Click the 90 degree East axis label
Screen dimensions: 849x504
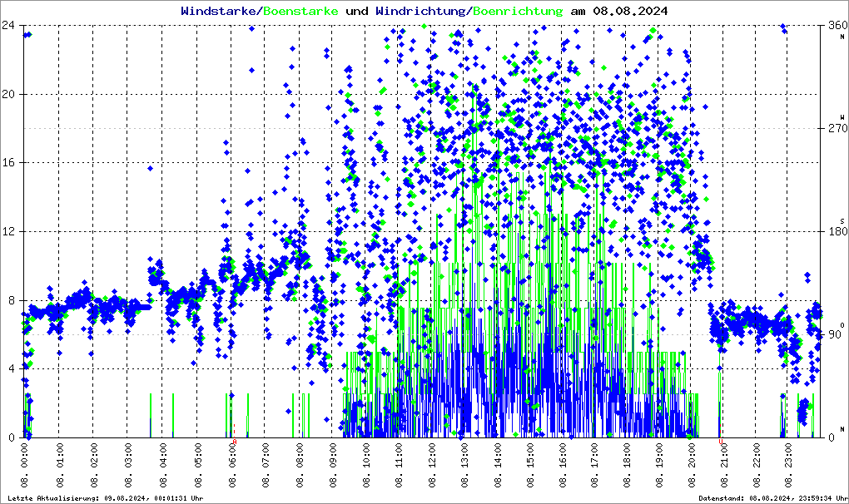(x=837, y=335)
